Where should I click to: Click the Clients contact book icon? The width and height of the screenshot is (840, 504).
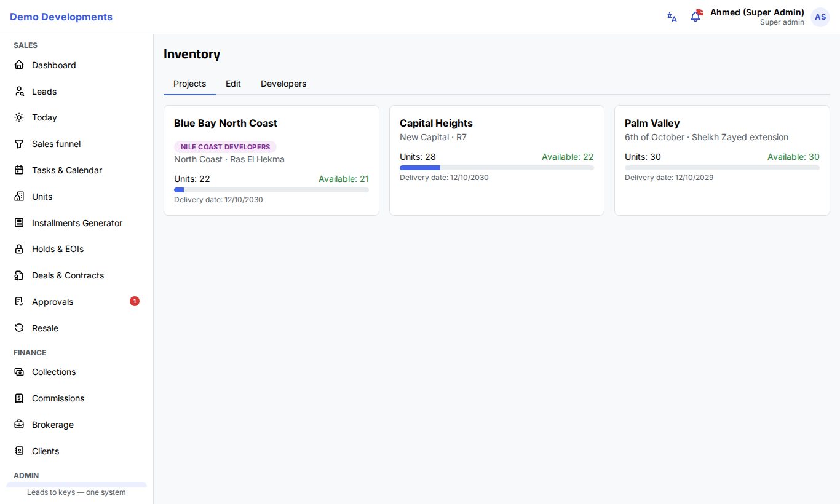pyautogui.click(x=19, y=451)
